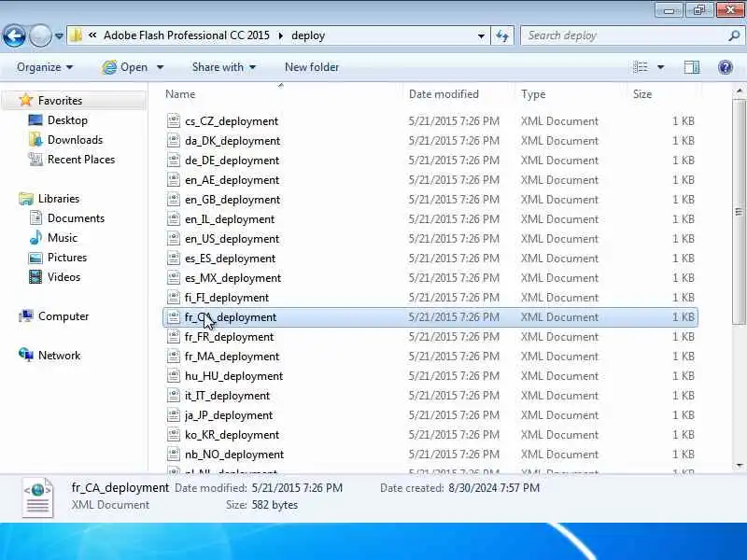Viewport: 747px width, 560px height.
Task: Select Favorites in the navigation pane
Action: [60, 101]
